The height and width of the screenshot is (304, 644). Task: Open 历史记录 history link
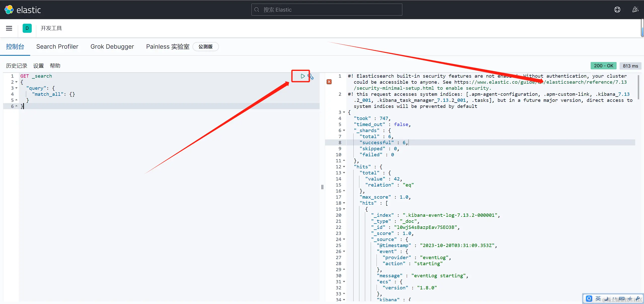coord(17,66)
